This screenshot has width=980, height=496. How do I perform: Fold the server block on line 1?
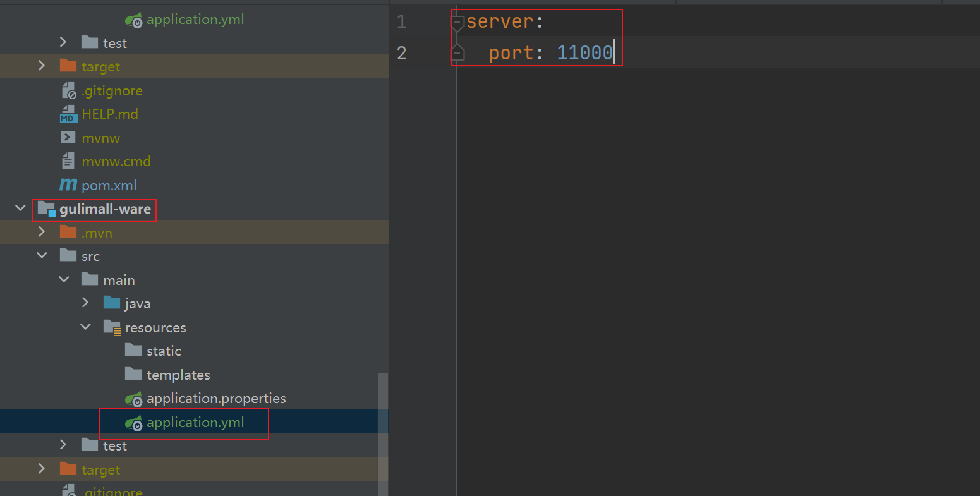[457, 23]
